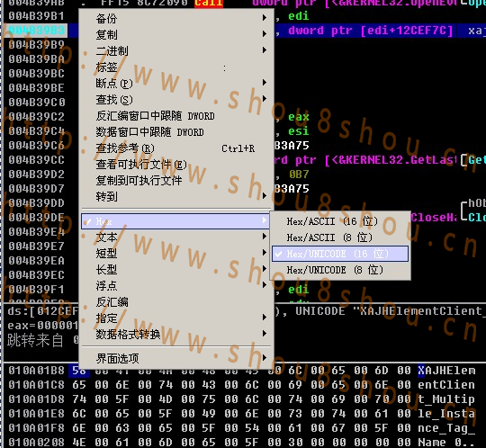Open the 转到 submenu
This screenshot has height=448, width=486.
(x=176, y=196)
